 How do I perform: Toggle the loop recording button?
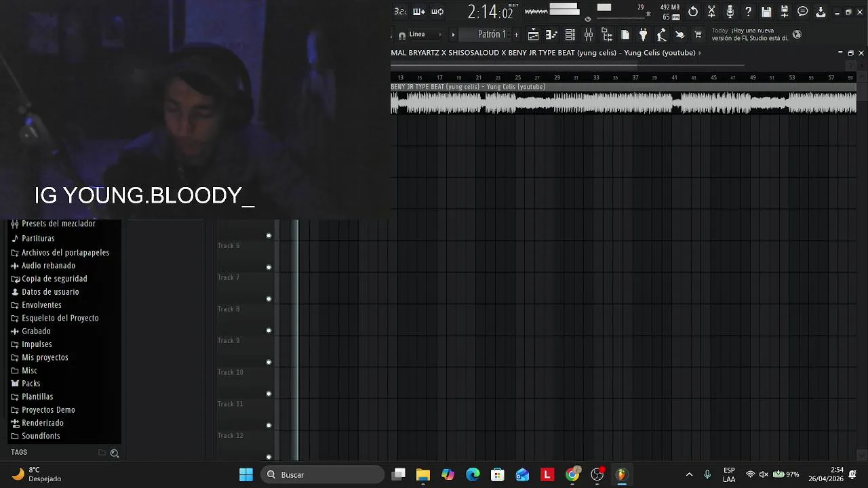[x=437, y=12]
